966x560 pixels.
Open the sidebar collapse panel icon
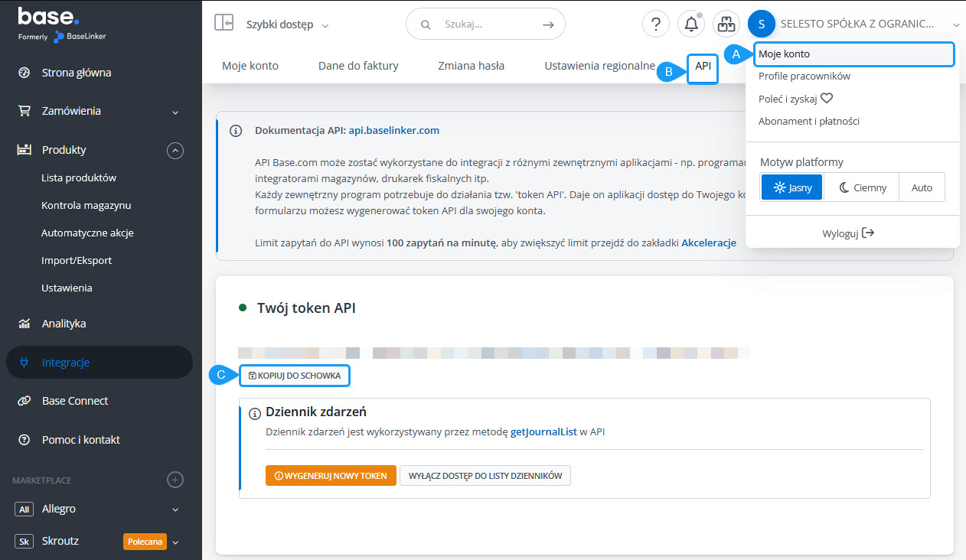[224, 23]
